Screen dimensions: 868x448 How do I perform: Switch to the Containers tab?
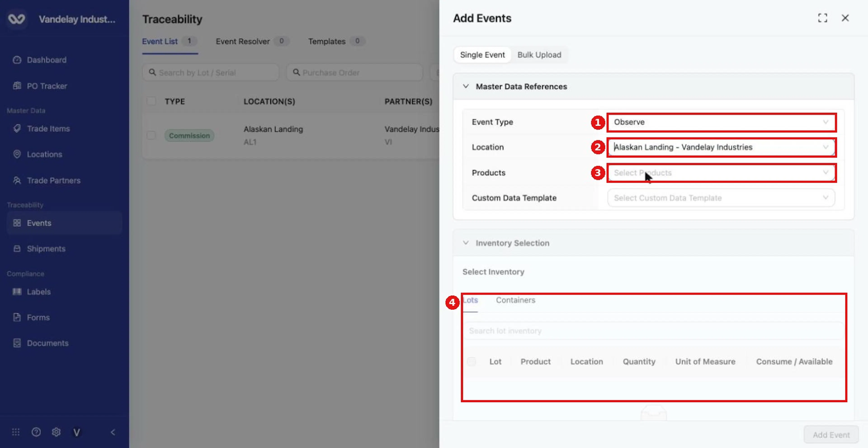click(x=515, y=300)
